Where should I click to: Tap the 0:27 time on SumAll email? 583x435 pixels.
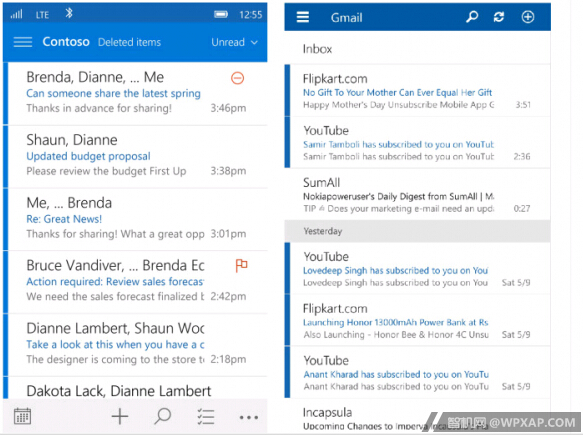[x=522, y=209]
